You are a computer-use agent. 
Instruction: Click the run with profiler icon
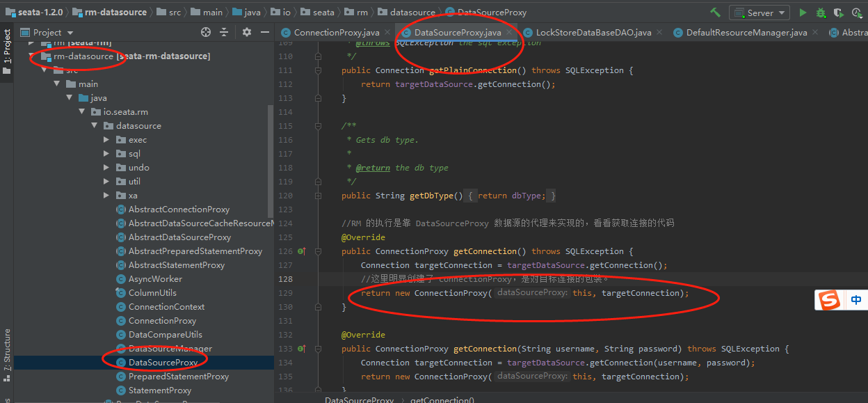coord(856,13)
